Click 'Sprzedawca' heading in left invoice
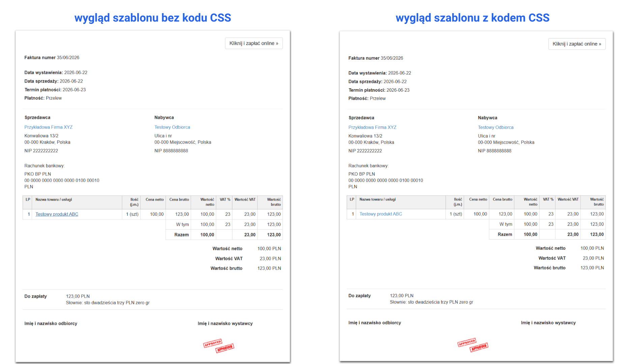 click(x=37, y=117)
